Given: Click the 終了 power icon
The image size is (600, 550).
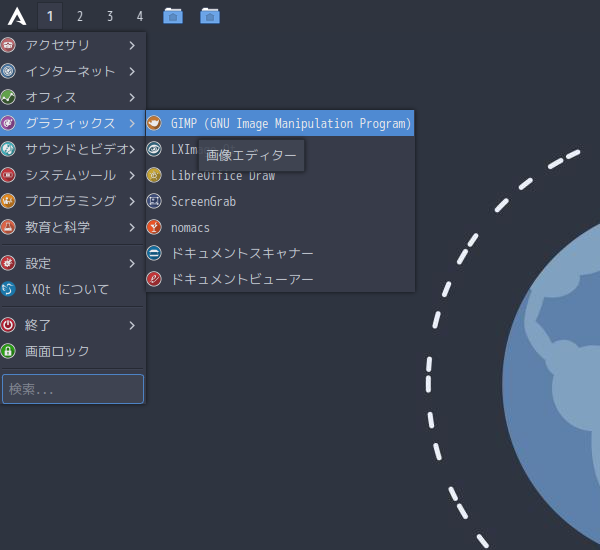Looking at the screenshot, I should (x=8, y=325).
